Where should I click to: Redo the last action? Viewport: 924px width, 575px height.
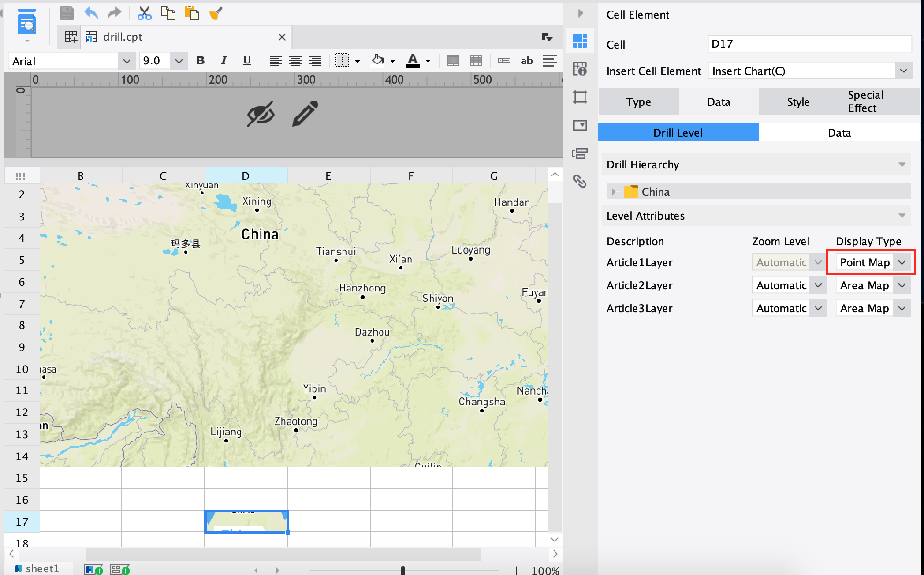click(x=115, y=13)
